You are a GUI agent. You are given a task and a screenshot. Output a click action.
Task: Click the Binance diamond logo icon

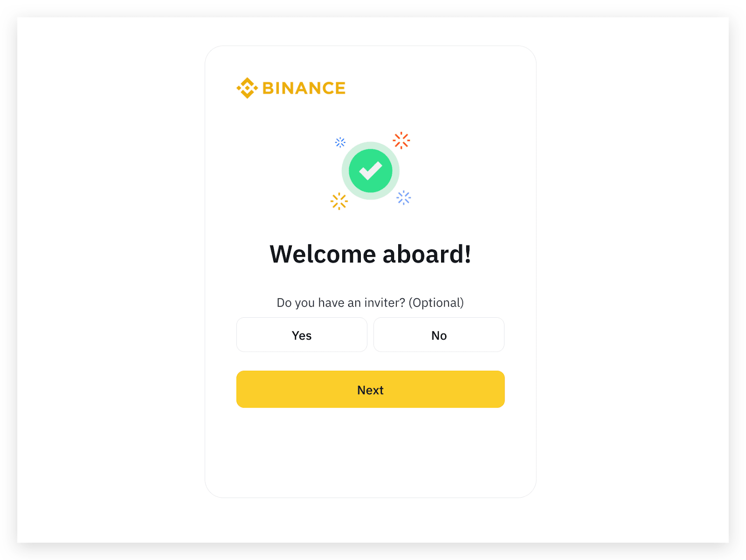(247, 88)
